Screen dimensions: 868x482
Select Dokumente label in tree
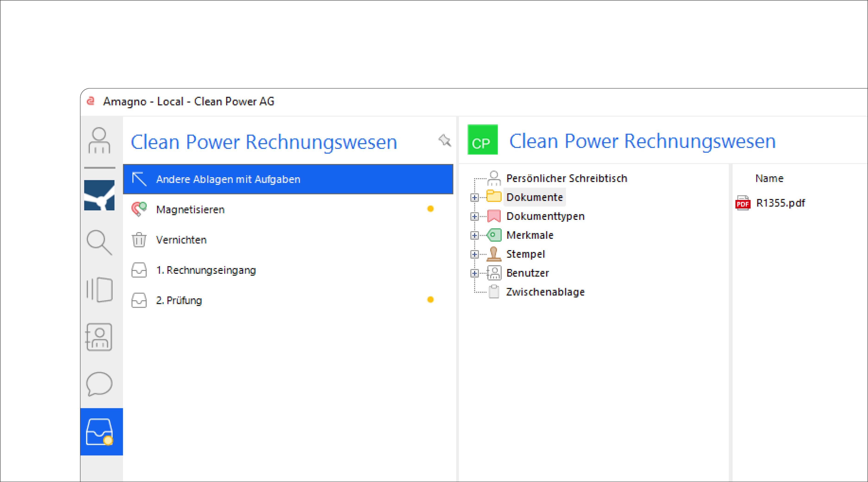535,197
